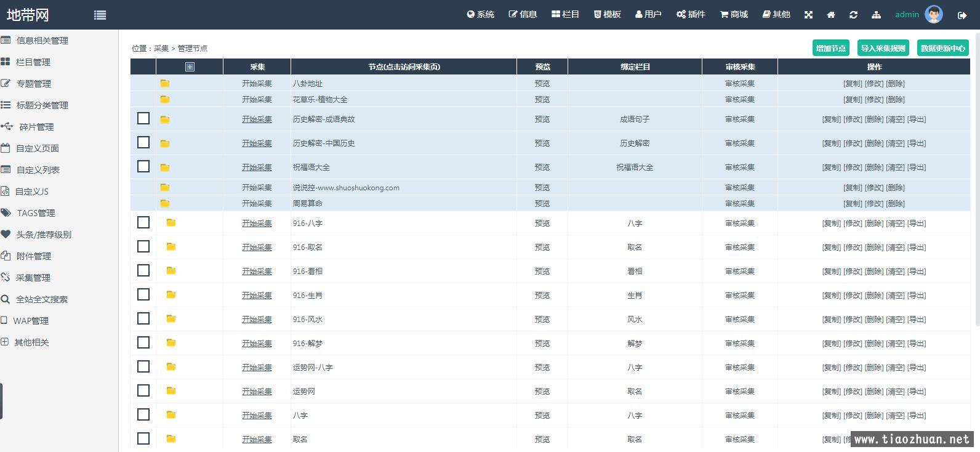Check the box for 历史解密-成语典故 row
The height and width of the screenshot is (452, 980).
tap(143, 118)
